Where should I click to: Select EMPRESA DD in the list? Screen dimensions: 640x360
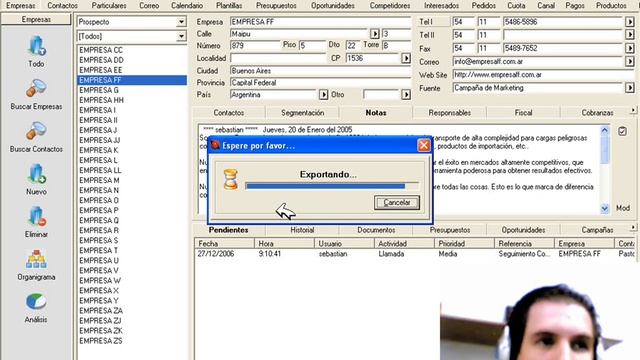(132, 60)
